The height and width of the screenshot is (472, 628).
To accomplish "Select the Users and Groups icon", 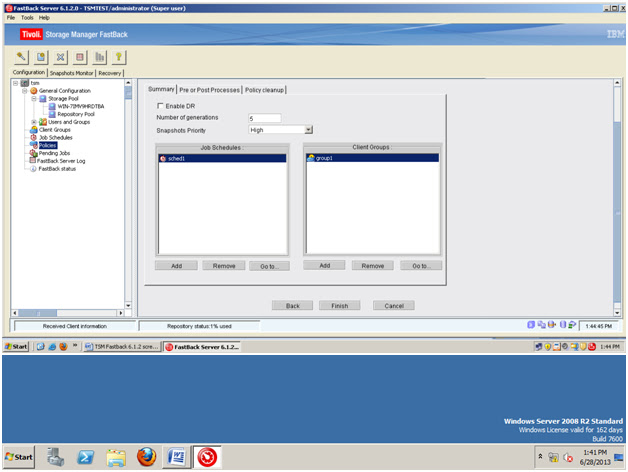I will [x=43, y=122].
